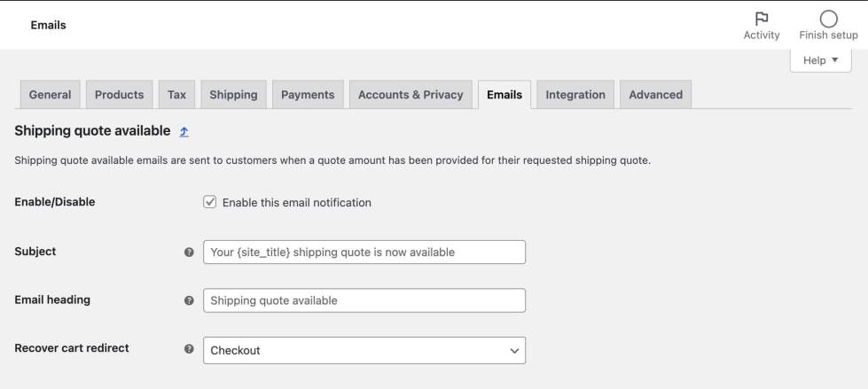Focus the Email heading input field
The height and width of the screenshot is (389, 868).
(x=364, y=300)
